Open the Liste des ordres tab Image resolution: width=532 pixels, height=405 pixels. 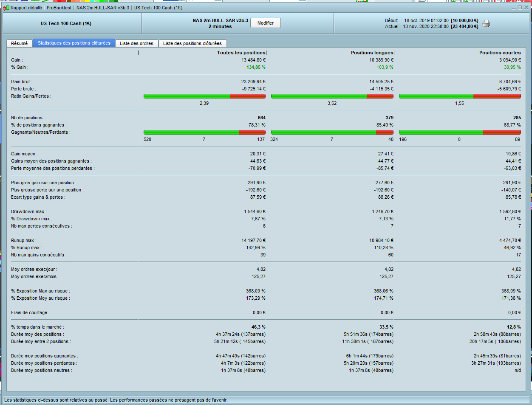[136, 43]
